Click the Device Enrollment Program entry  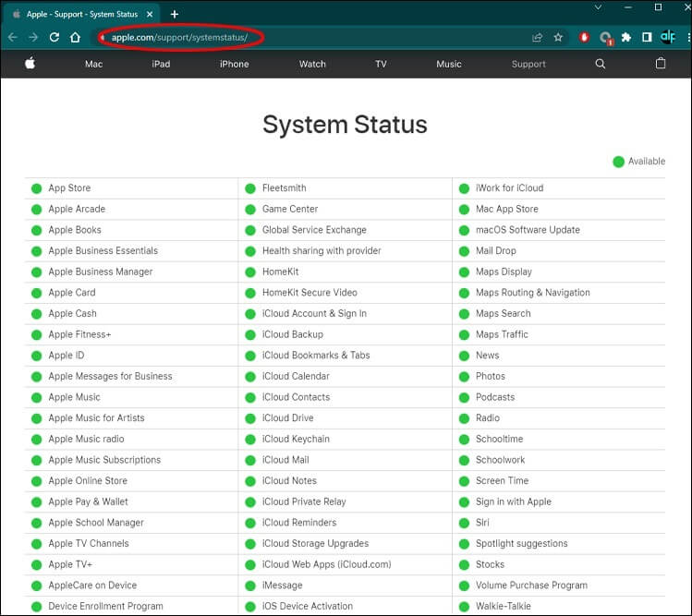(105, 606)
